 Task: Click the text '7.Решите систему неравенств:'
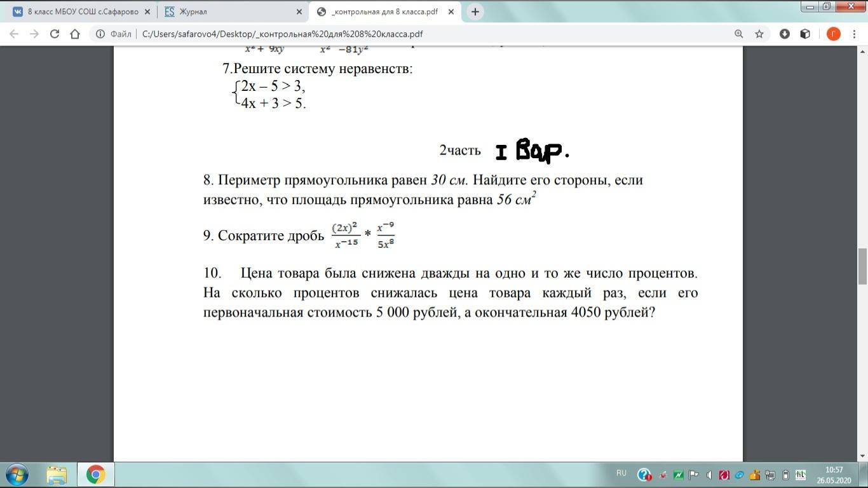(x=318, y=69)
